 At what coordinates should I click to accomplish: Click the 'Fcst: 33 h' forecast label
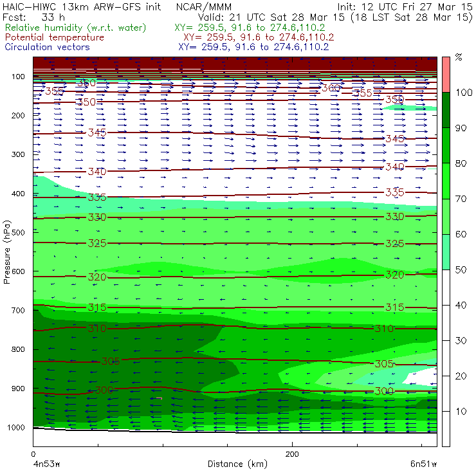tap(33, 17)
